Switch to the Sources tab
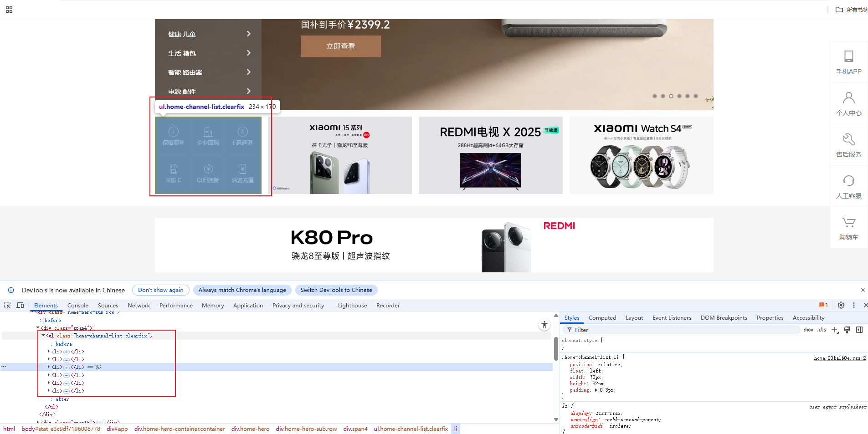Viewport: 868px width, 434px height. [108, 306]
